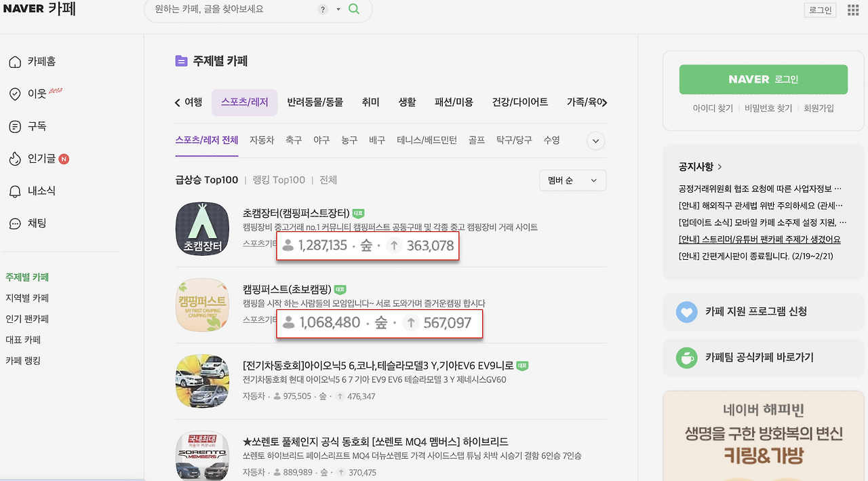Click the 로그인 button at top right
868x481 pixels.
click(x=819, y=9)
